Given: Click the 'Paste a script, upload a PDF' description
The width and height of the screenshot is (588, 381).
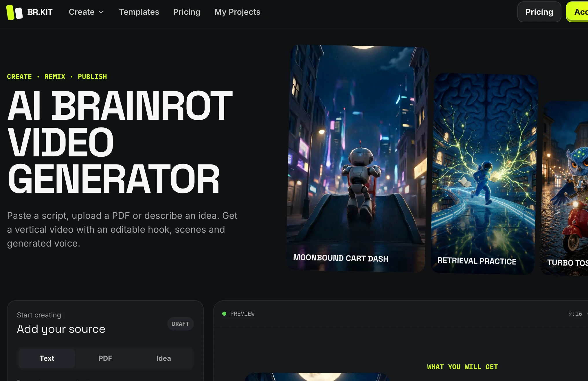Looking at the screenshot, I should pos(122,230).
